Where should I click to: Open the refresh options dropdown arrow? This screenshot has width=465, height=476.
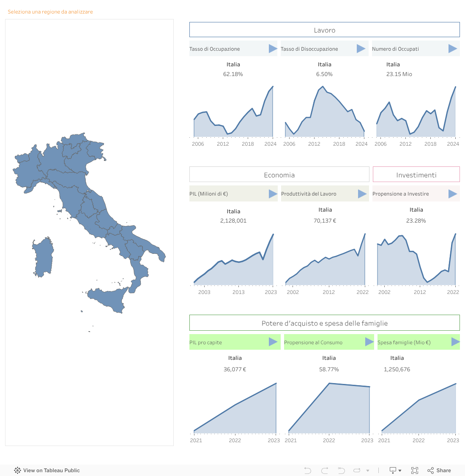click(368, 471)
